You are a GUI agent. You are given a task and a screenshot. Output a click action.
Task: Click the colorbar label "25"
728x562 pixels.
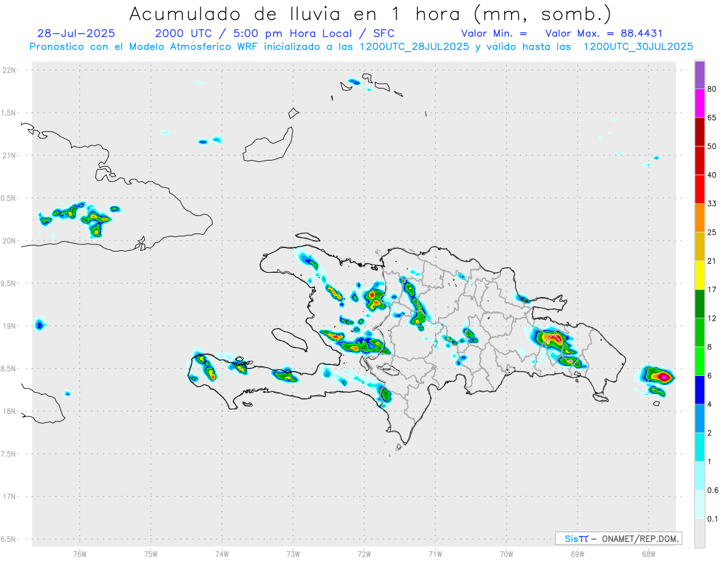tap(712, 232)
